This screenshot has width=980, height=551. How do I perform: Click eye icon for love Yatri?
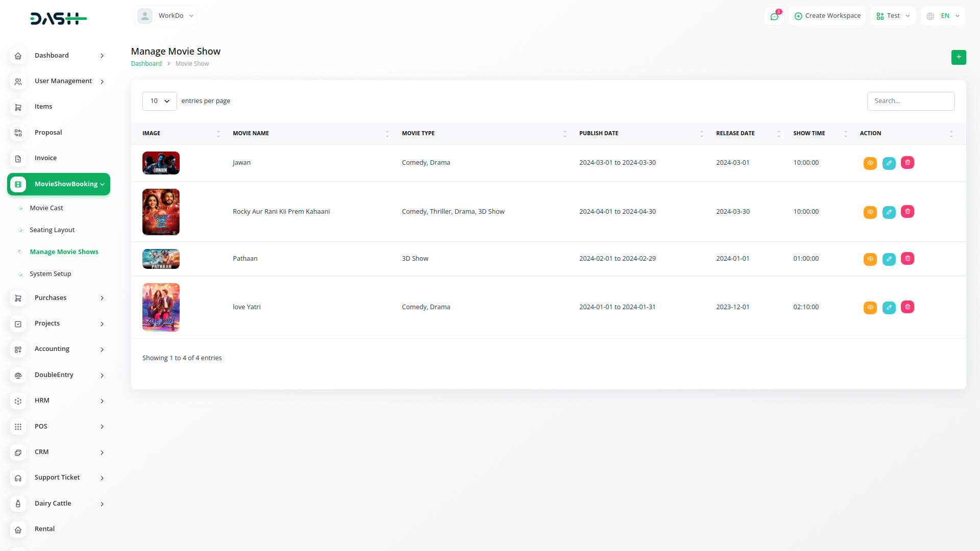(x=870, y=308)
